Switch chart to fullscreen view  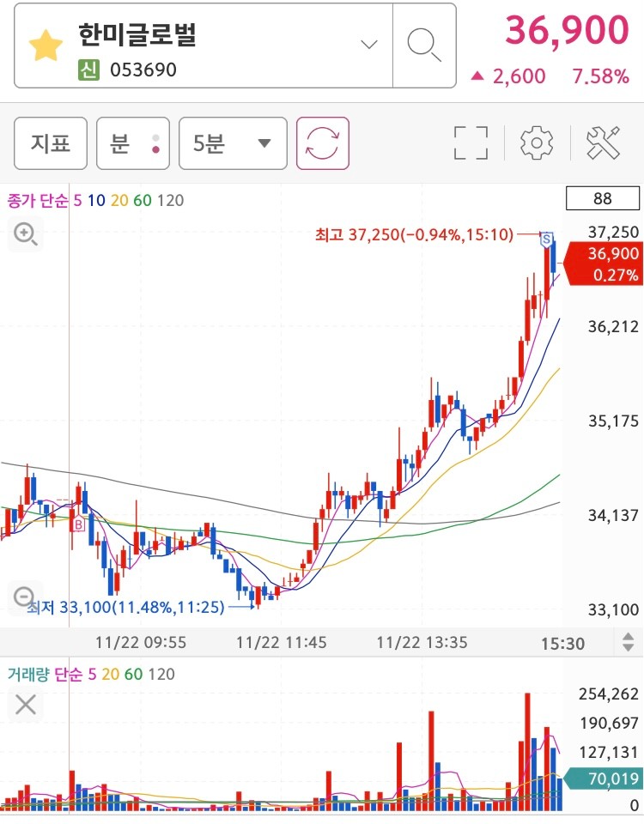tap(471, 143)
